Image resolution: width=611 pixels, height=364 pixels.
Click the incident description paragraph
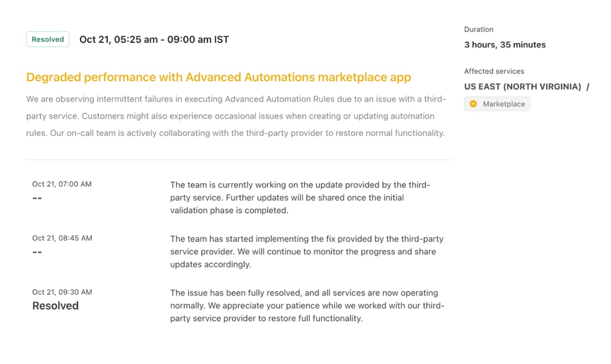pyautogui.click(x=235, y=116)
